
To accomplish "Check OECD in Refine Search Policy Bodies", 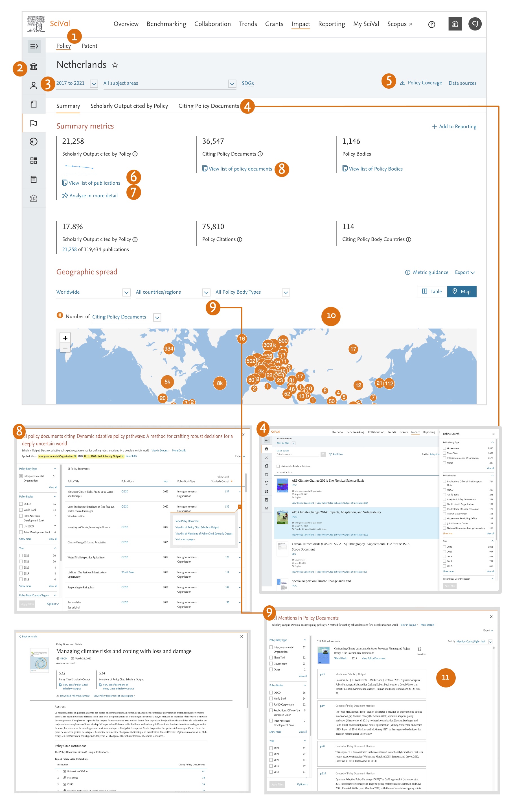I will point(445,490).
